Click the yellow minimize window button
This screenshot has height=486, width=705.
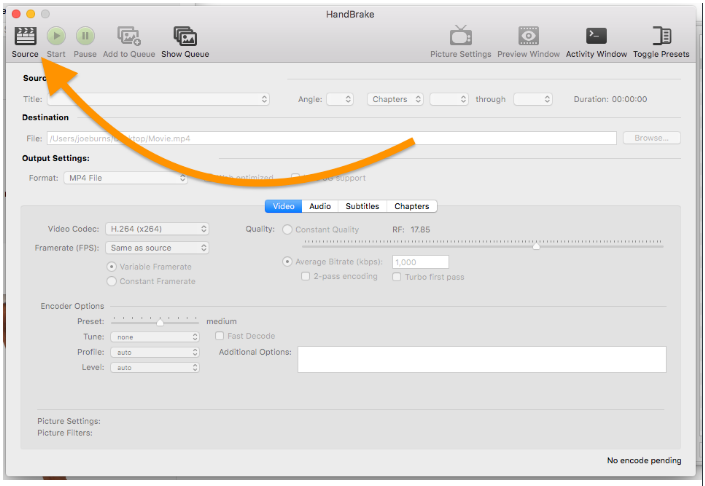point(31,14)
